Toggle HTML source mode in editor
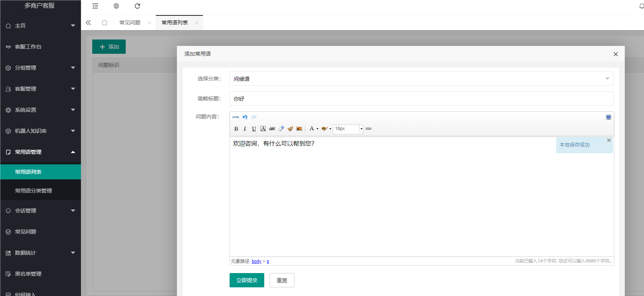Viewport: 644px width, 296px height. point(236,117)
